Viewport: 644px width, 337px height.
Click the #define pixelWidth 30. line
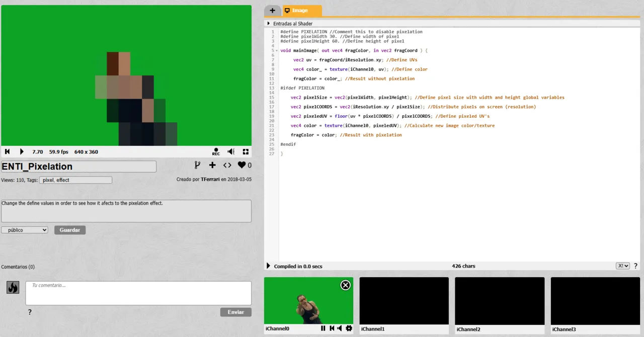point(340,36)
